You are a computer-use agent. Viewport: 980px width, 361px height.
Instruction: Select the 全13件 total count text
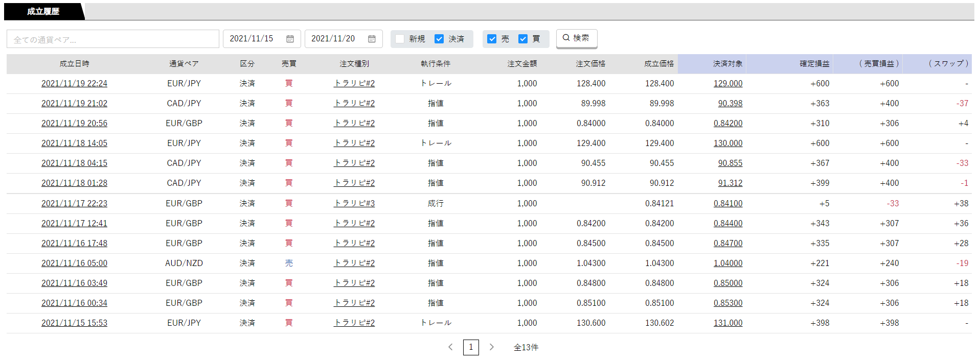coord(526,347)
